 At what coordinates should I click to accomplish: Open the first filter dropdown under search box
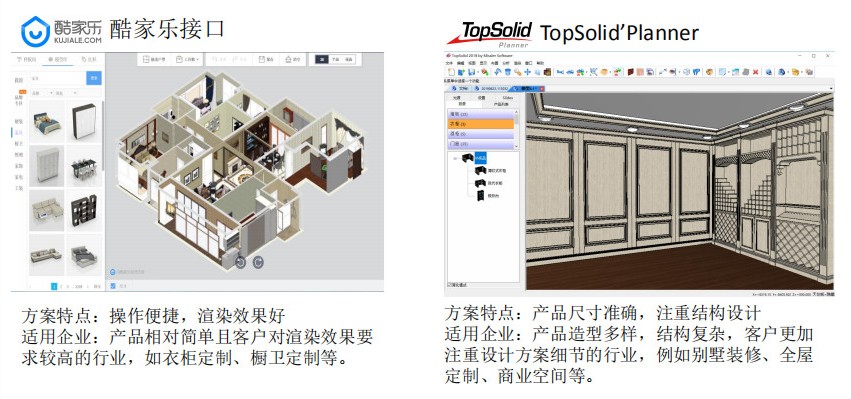[x=42, y=93]
